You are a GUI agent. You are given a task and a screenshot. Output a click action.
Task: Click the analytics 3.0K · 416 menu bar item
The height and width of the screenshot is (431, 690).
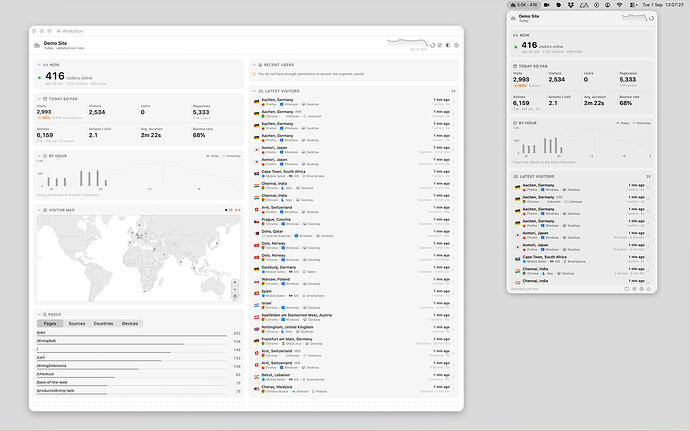[x=524, y=5]
